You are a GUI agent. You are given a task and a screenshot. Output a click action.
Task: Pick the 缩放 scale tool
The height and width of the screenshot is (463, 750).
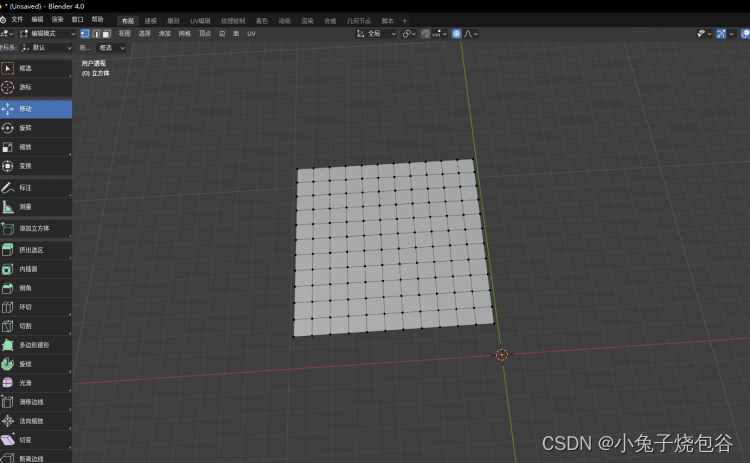[x=36, y=147]
